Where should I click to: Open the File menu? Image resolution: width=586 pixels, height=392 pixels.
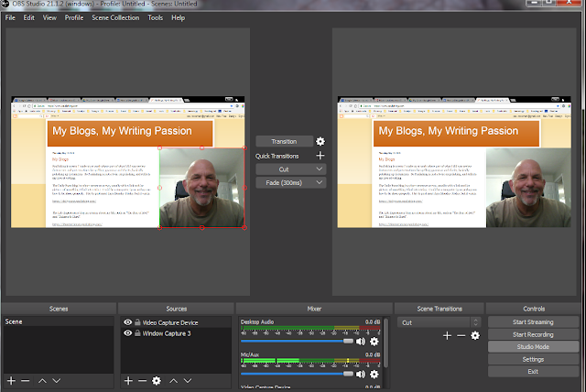click(x=10, y=17)
